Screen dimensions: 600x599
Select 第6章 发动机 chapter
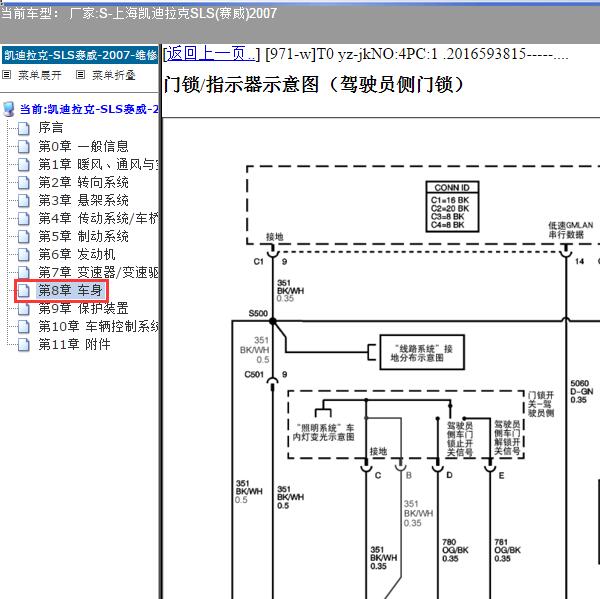tap(77, 255)
